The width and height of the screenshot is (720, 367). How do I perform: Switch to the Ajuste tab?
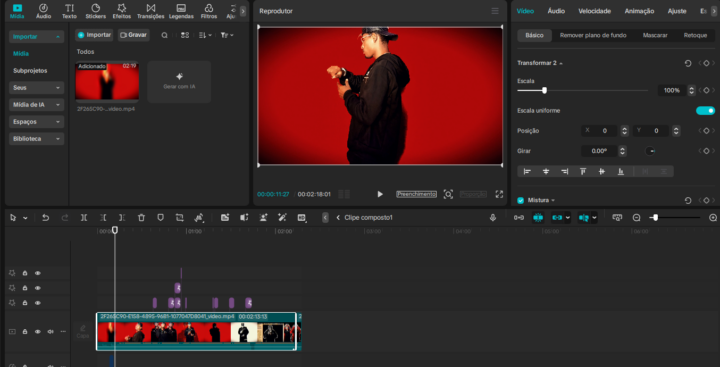point(677,11)
